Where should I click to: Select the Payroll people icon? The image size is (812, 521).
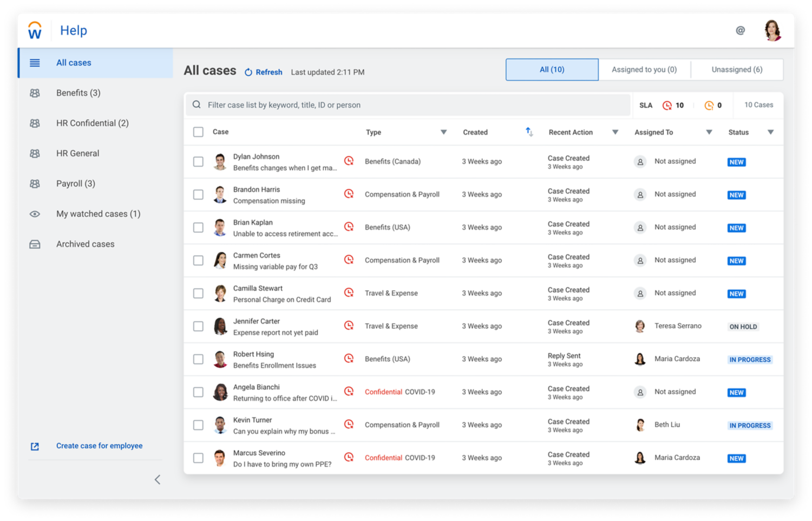pos(35,184)
